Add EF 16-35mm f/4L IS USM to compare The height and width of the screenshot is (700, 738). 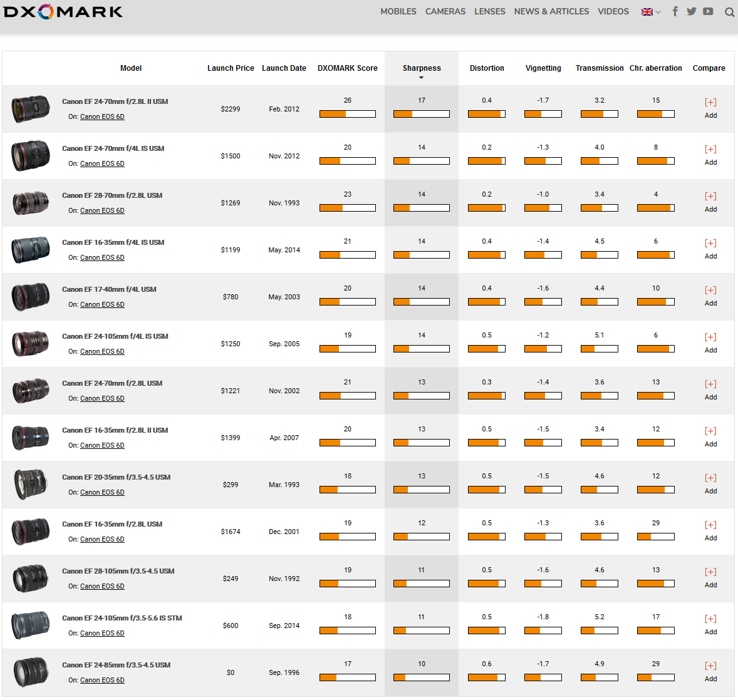pyautogui.click(x=710, y=249)
